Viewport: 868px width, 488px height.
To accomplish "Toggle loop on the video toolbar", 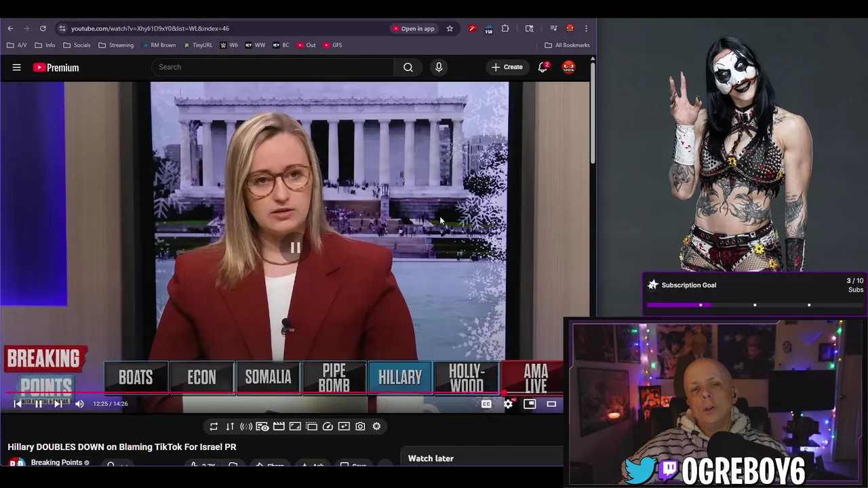I will pyautogui.click(x=214, y=426).
